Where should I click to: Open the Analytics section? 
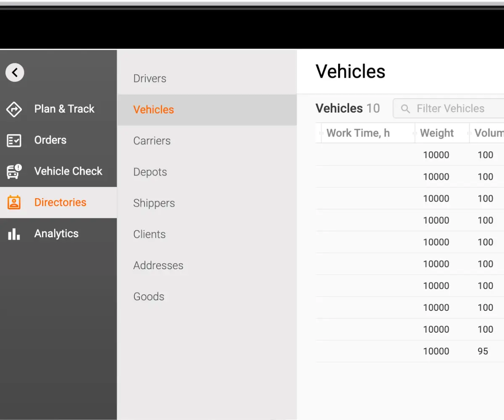tap(58, 234)
